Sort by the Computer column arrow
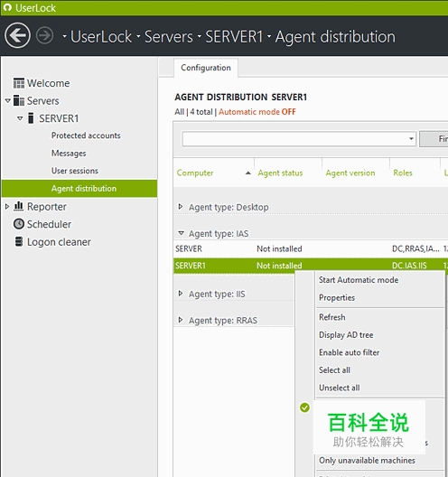This screenshot has height=477, width=448. point(248,173)
